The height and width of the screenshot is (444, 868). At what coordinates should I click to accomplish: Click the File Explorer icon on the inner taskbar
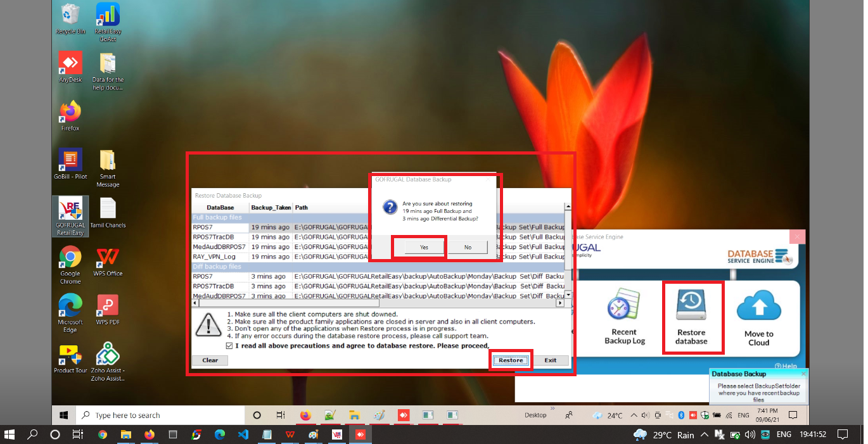pos(354,415)
